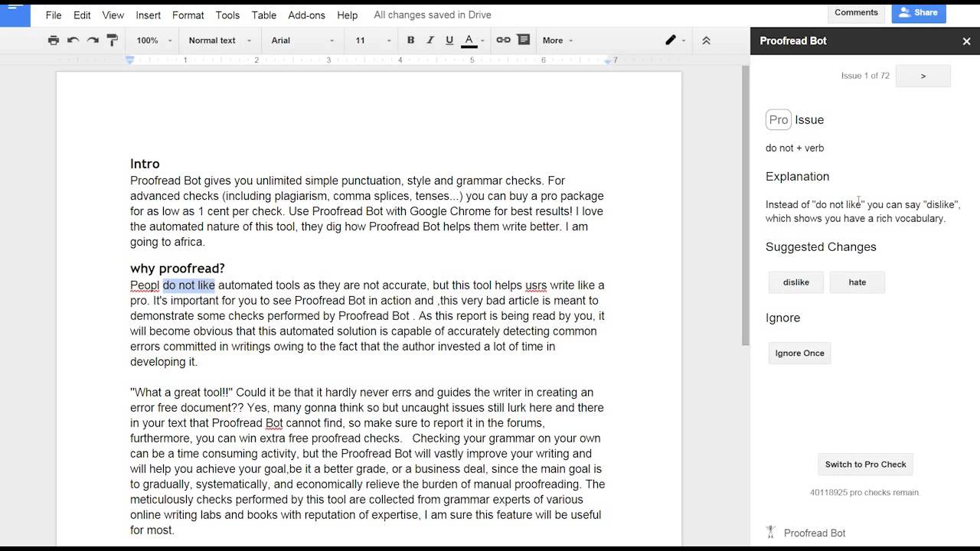Collapse the menus with double chevron icon
The image size is (980, 551).
(706, 41)
